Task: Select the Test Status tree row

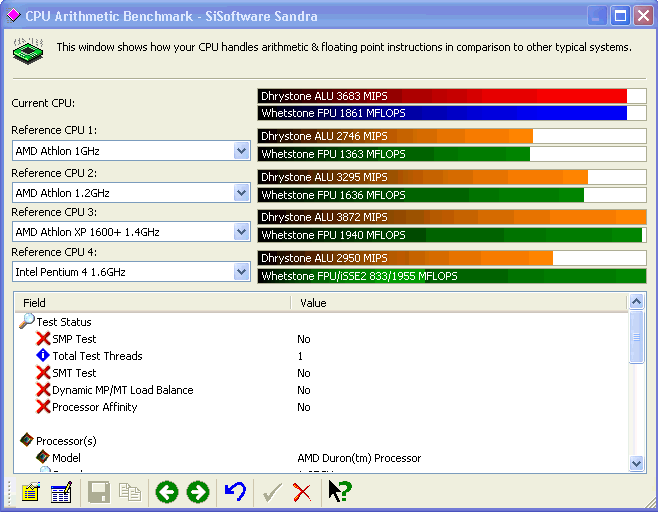Action: (64, 322)
